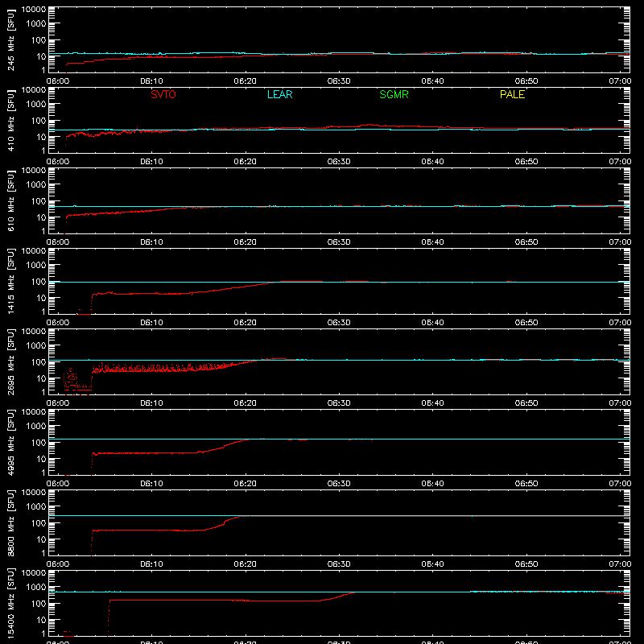The height and width of the screenshot is (644, 644).
Task: Click the 1000 y-value on the 8800 MHz panel
Action: tap(36, 507)
